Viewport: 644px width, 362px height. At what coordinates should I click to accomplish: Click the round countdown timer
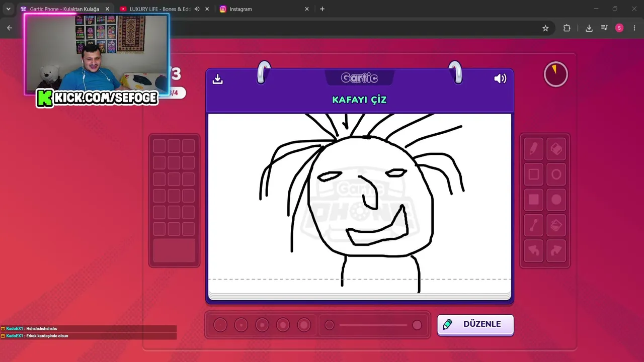pyautogui.click(x=555, y=74)
